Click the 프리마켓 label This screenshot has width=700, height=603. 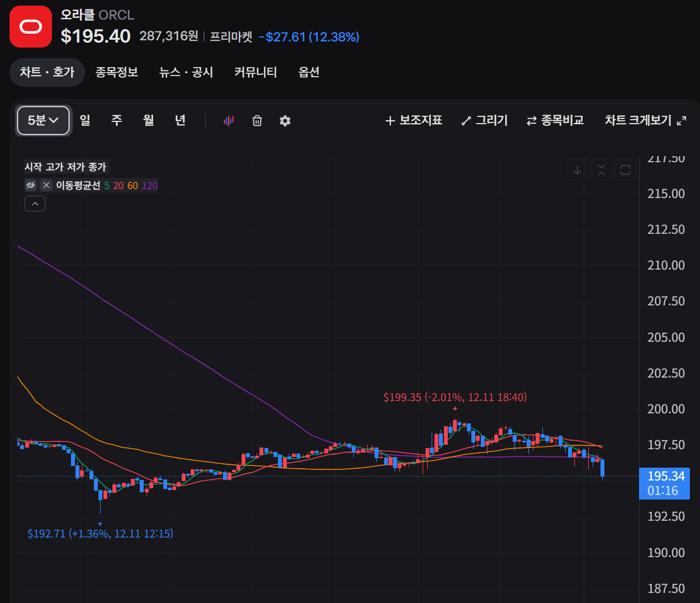pos(231,37)
